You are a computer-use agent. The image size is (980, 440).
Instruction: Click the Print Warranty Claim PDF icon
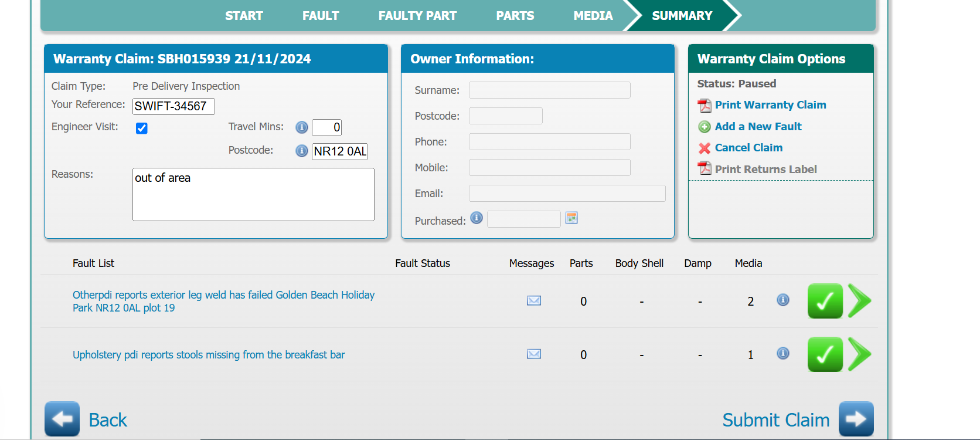[x=704, y=105]
